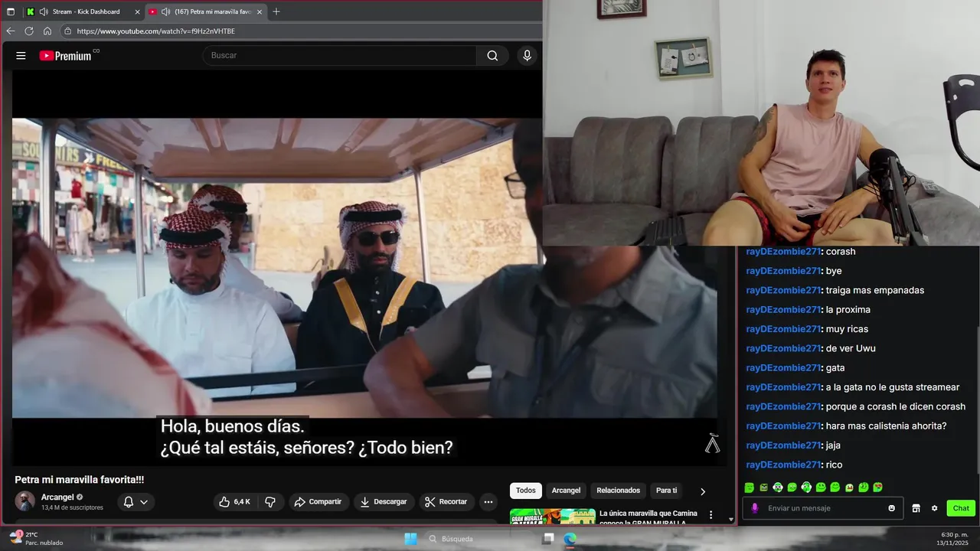
Task: Dislike the video with thumbs down
Action: 270,502
